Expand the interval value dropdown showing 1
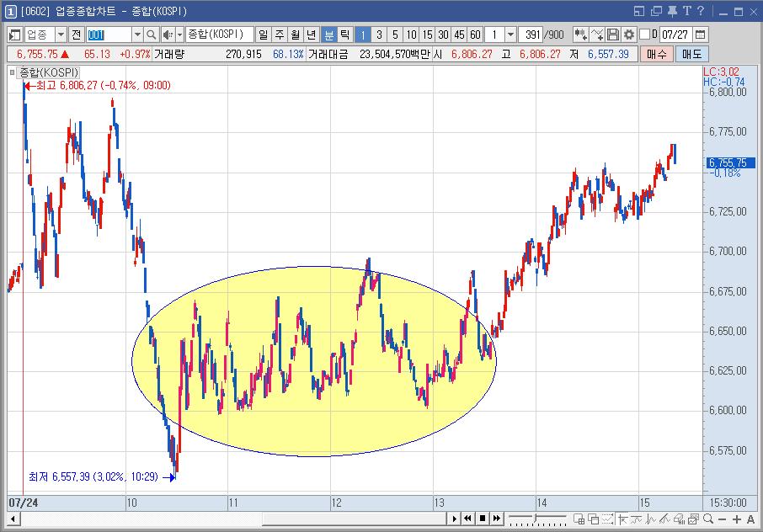The height and width of the screenshot is (532, 763). (x=510, y=35)
